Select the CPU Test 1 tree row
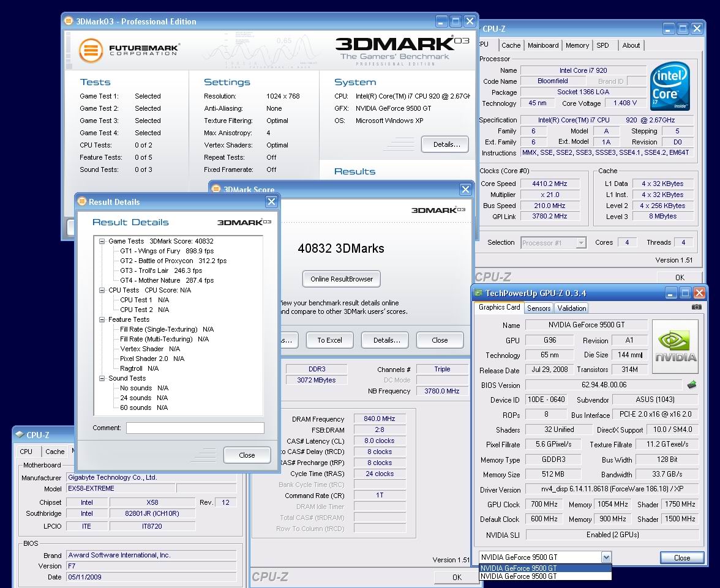The height and width of the screenshot is (588, 720). 144,300
